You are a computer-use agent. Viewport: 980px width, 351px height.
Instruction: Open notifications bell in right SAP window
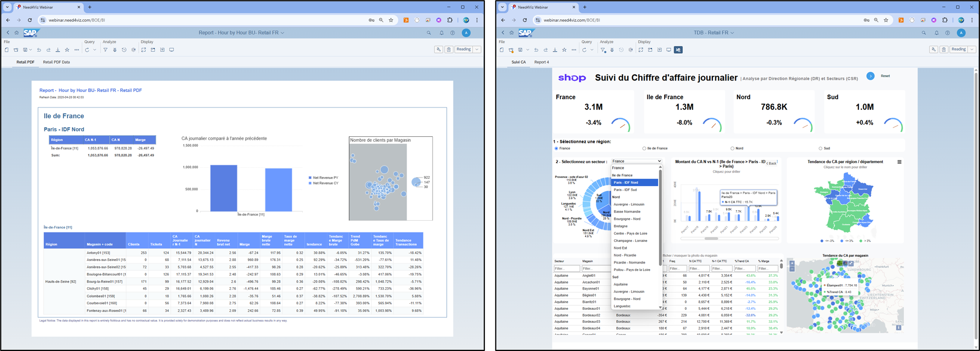936,33
